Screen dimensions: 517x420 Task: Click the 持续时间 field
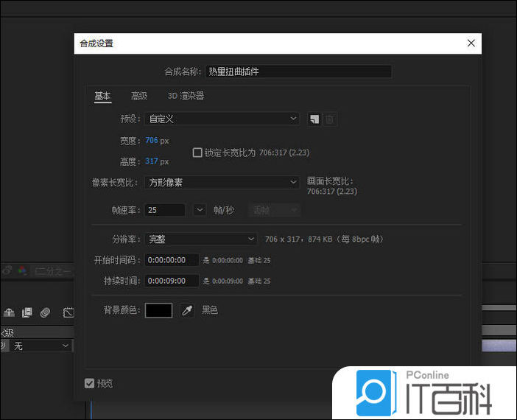click(x=172, y=281)
